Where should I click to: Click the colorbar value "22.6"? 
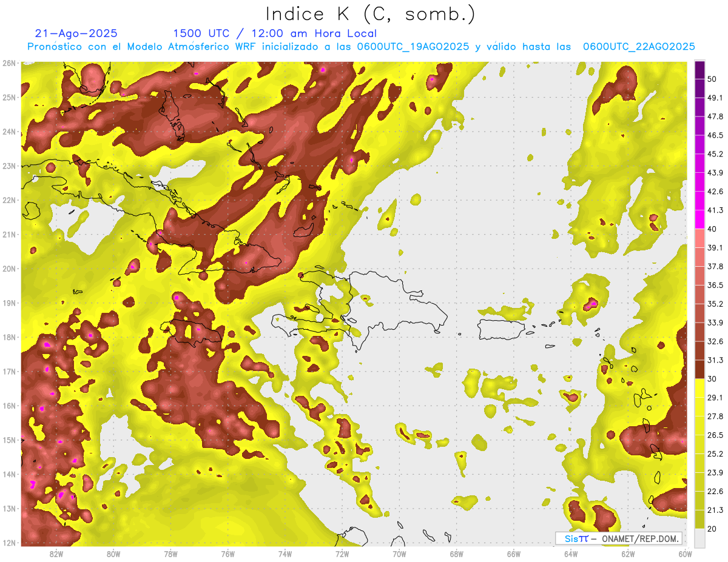click(715, 492)
